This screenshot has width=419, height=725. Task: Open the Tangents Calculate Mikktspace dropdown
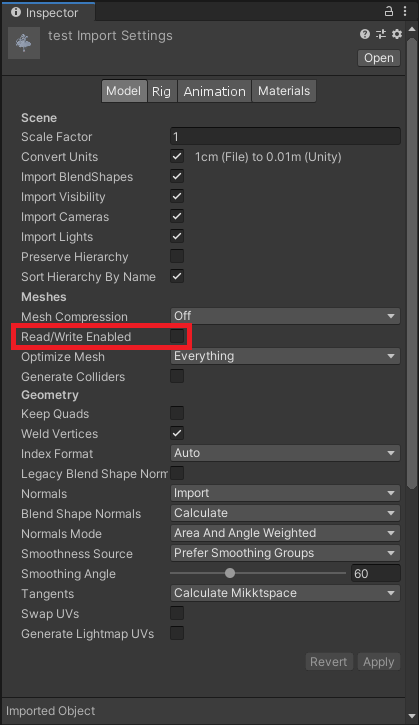285,593
